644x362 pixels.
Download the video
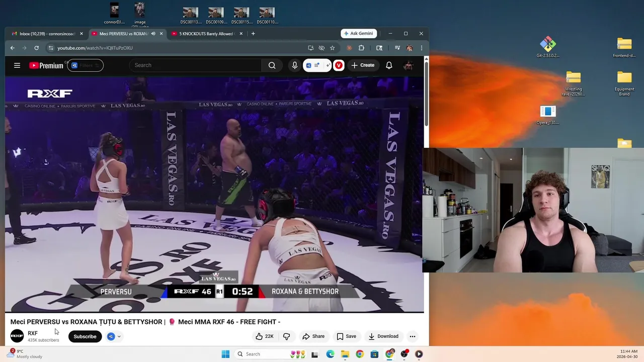tap(383, 336)
